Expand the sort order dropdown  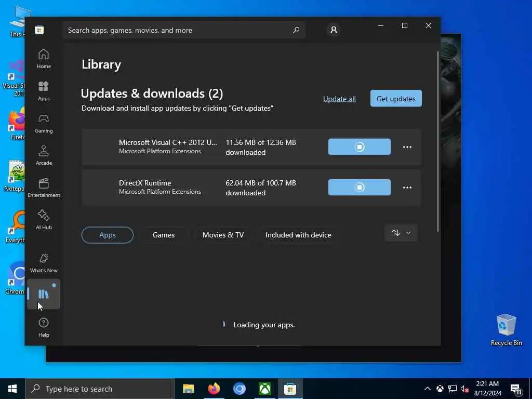401,233
